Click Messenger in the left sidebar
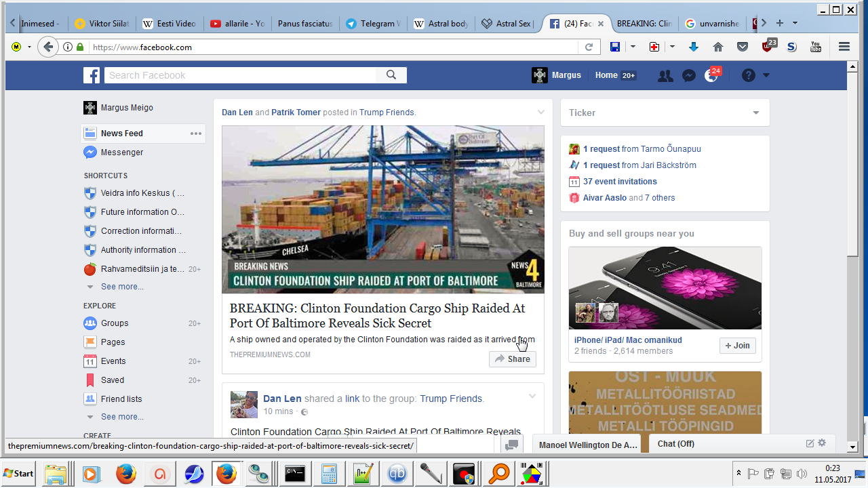The height and width of the screenshot is (488, 868). (x=121, y=152)
